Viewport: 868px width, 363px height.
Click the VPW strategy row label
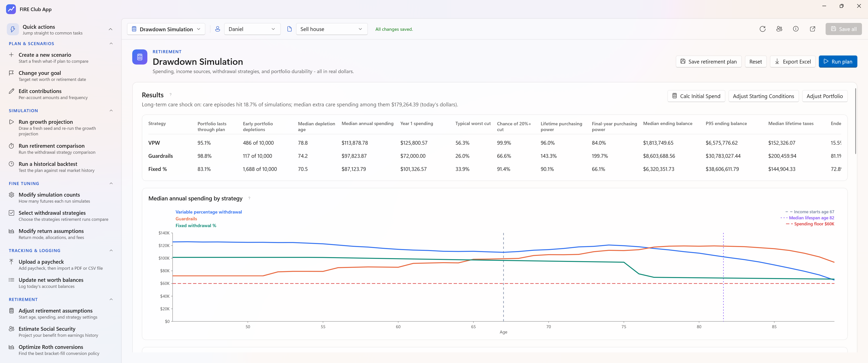154,143
